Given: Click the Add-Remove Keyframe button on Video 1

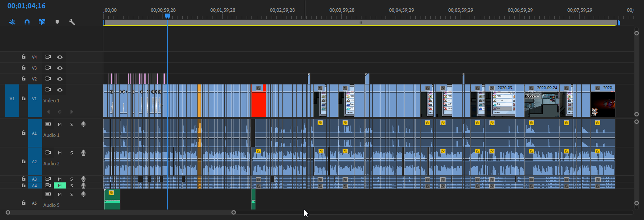Looking at the screenshot, I should tap(60, 112).
